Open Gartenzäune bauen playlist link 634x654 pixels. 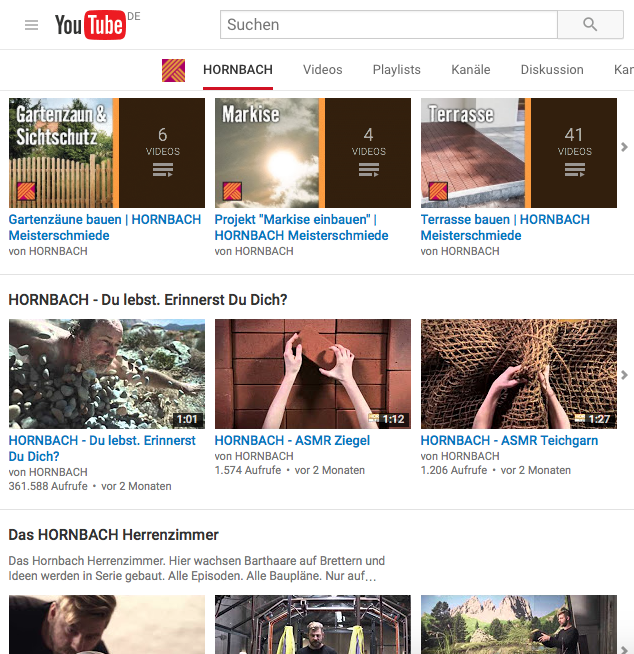point(105,227)
